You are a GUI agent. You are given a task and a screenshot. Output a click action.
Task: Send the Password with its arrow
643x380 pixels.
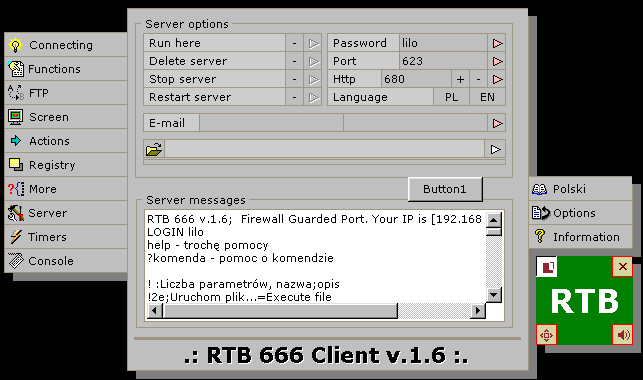(497, 43)
